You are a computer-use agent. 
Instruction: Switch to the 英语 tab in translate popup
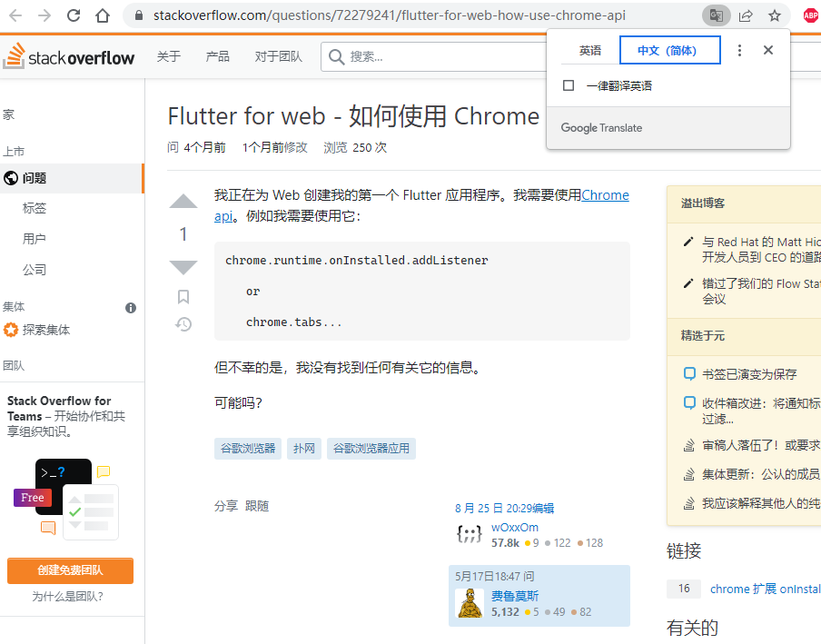[590, 51]
